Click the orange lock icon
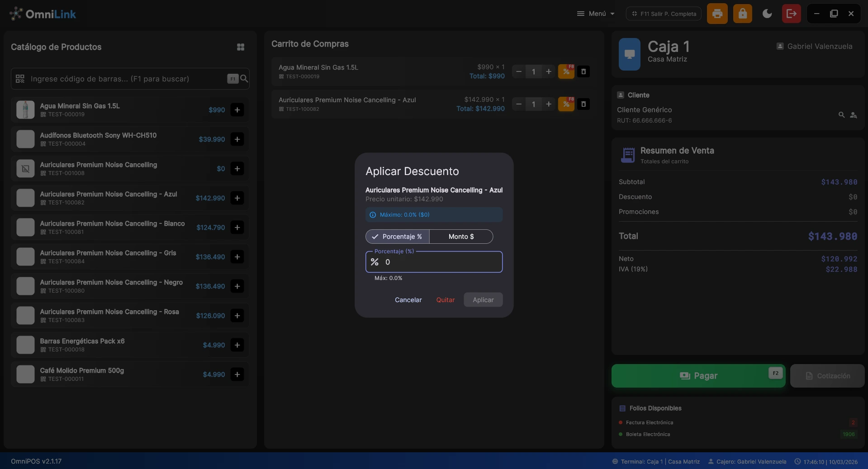Viewport: 868px width, 469px height. click(x=743, y=14)
